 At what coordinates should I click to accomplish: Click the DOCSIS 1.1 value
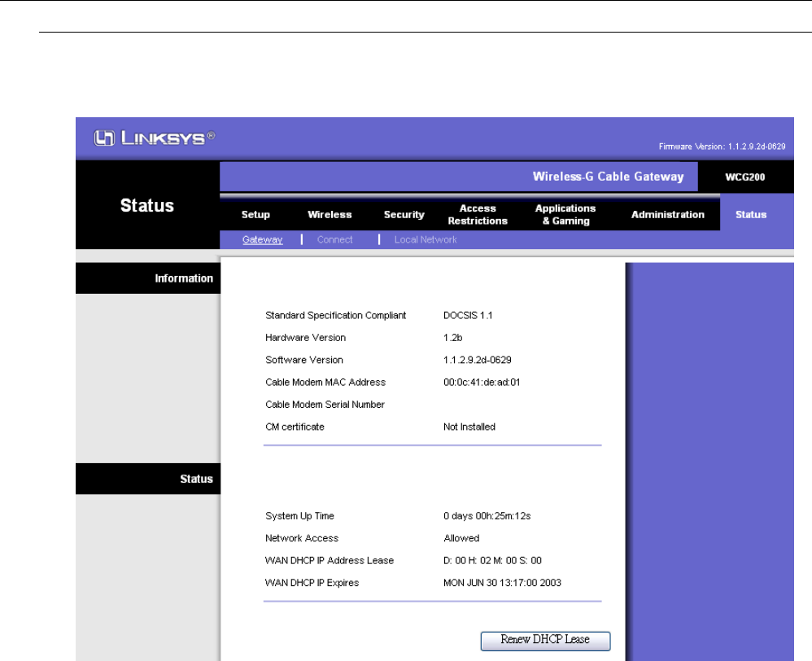point(468,316)
